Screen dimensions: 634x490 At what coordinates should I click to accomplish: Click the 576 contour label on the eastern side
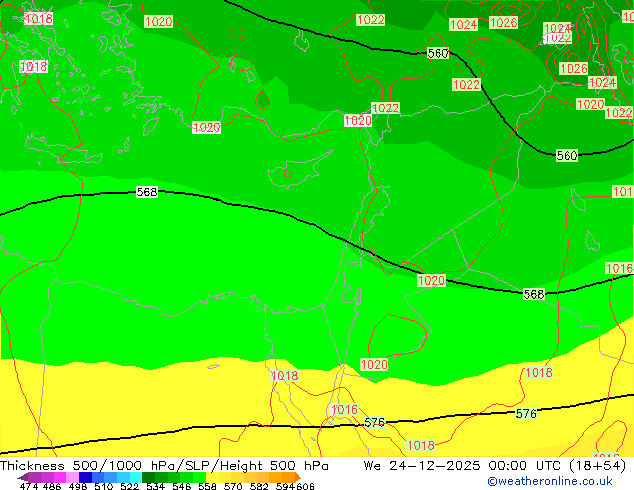526,414
